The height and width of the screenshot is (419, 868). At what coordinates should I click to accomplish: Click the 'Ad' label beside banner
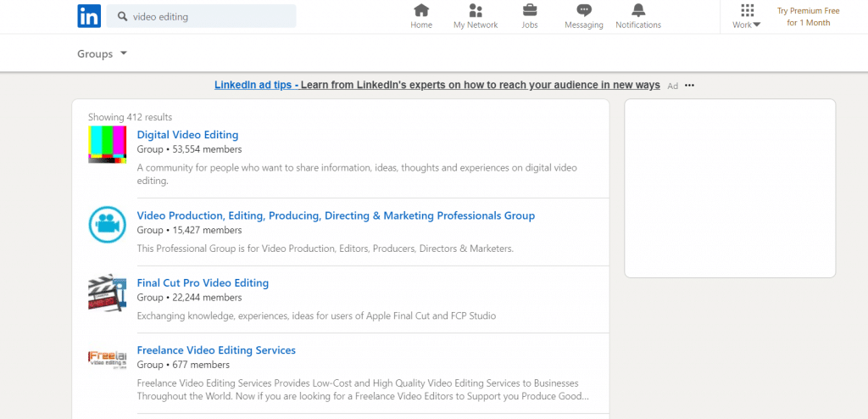click(x=672, y=86)
